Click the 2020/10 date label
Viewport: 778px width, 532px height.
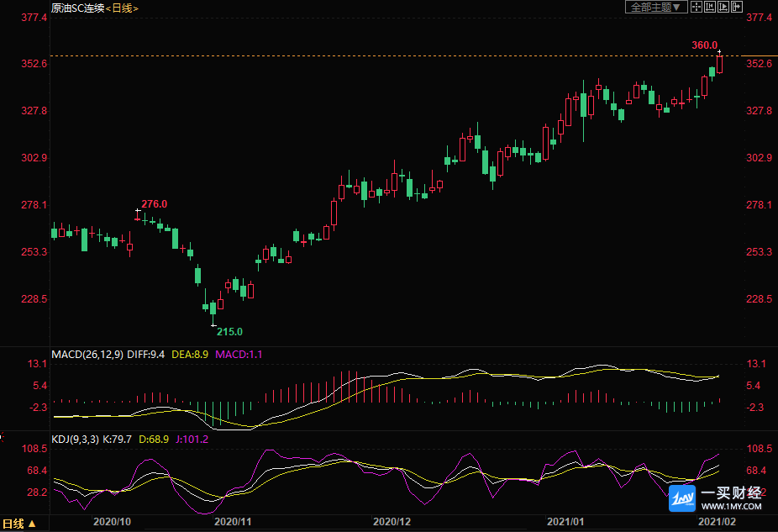(112, 522)
